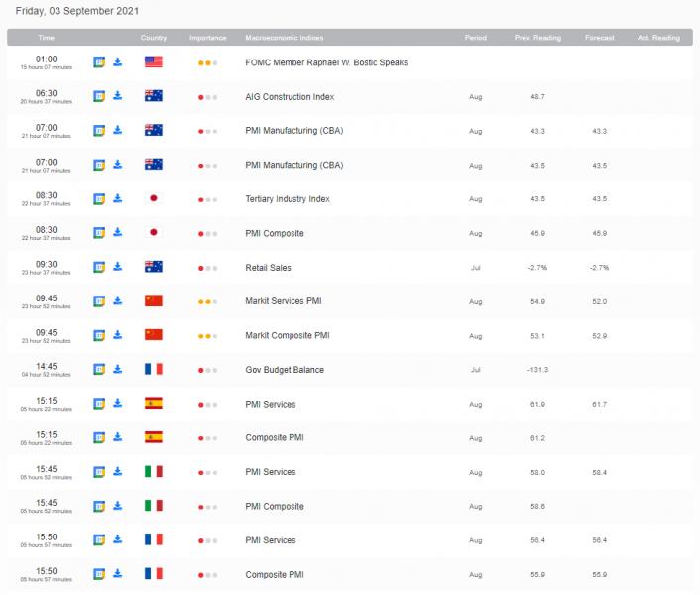The height and width of the screenshot is (595, 700).
Task: Click the US flag in the FOMC row
Action: [x=154, y=61]
